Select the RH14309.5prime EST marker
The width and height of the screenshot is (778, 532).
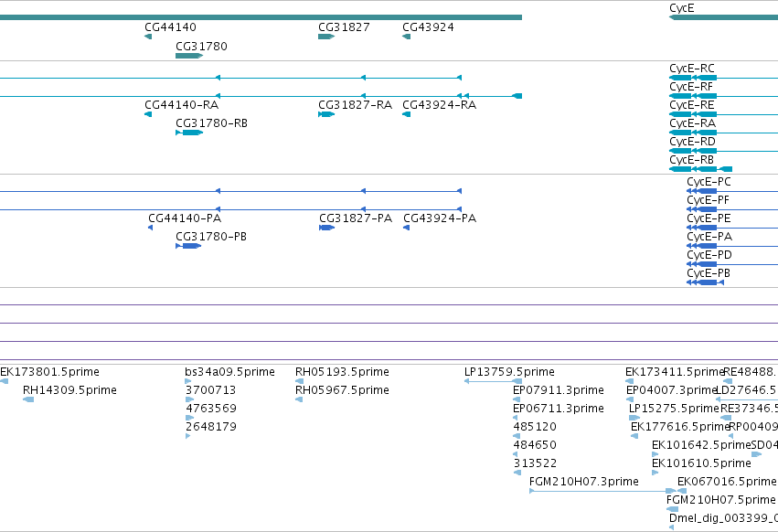coord(28,399)
